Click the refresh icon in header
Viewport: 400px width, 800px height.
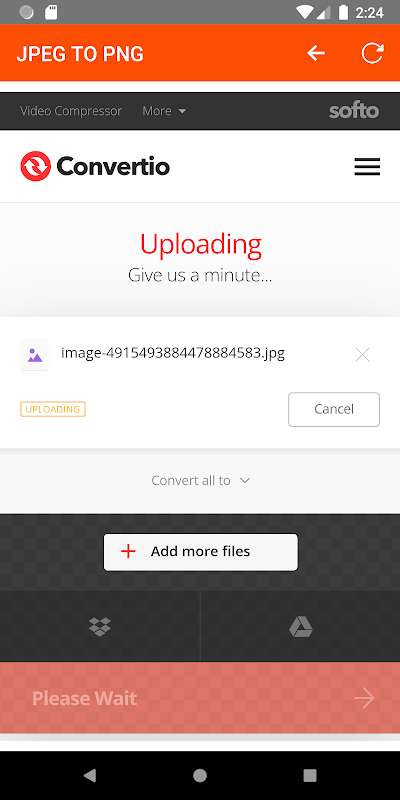pyautogui.click(x=372, y=53)
